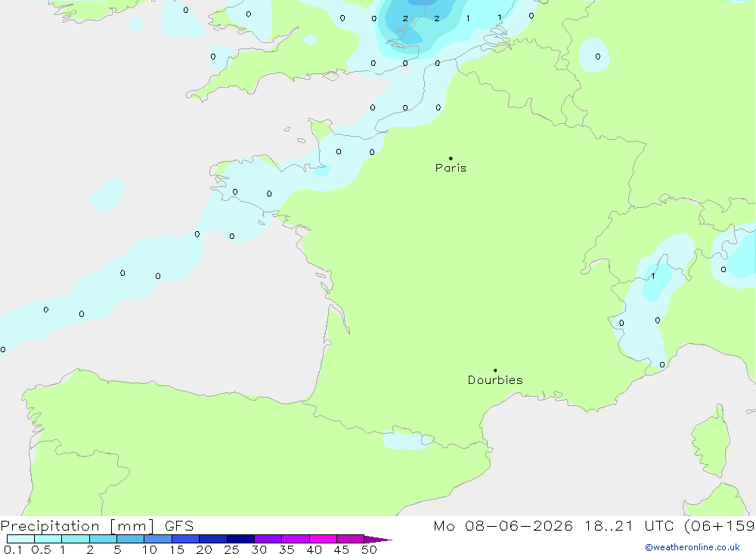
Task: Pick the 10–15 mm blue legend swatch
Action: pyautogui.click(x=158, y=539)
